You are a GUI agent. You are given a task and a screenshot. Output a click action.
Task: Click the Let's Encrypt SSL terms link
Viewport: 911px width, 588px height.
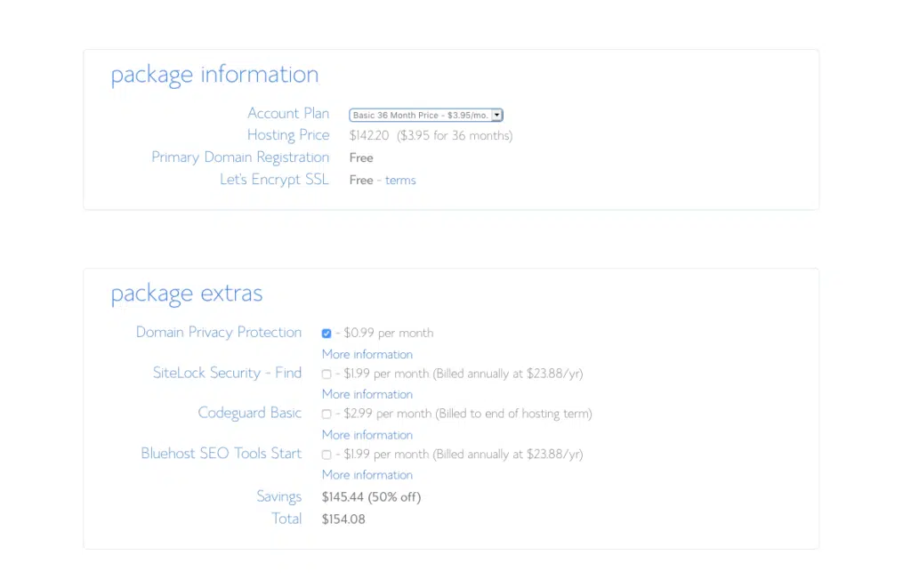point(400,180)
